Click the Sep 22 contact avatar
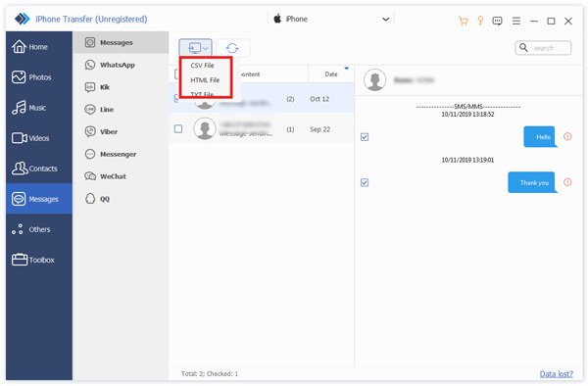588x386 pixels. tap(205, 128)
